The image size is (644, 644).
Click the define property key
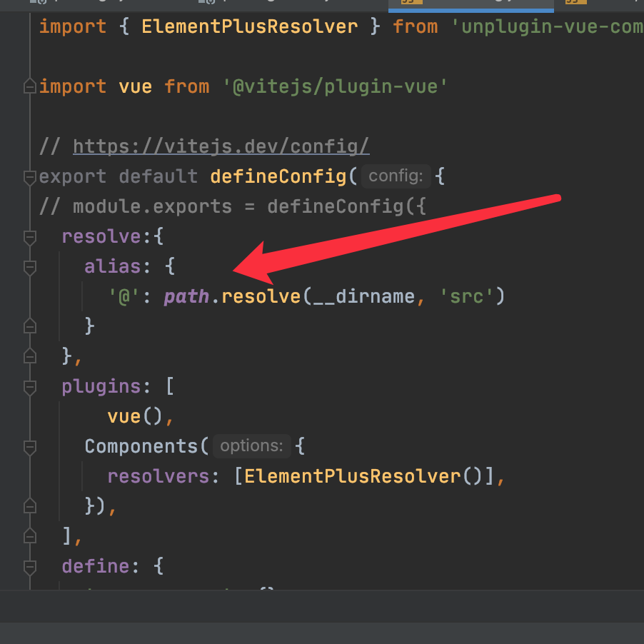pyautogui.click(x=96, y=566)
